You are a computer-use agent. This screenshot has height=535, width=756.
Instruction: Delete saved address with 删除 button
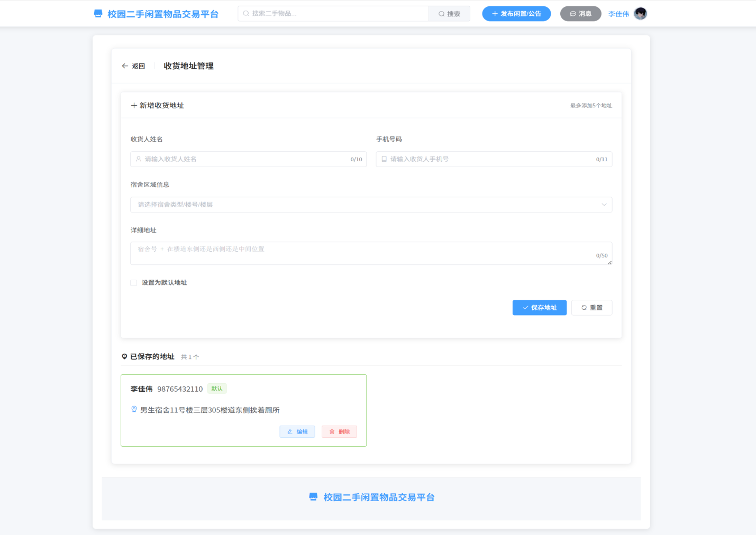point(339,432)
